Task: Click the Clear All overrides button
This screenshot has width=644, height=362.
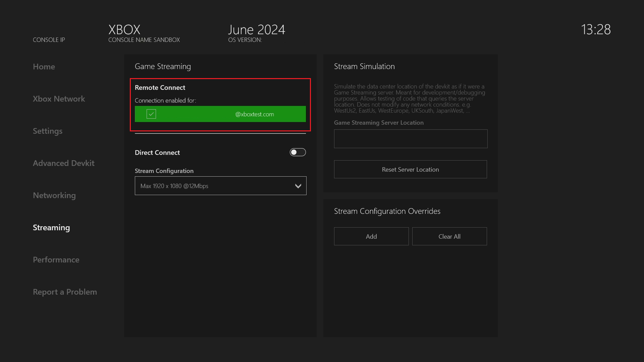Action: tap(449, 236)
